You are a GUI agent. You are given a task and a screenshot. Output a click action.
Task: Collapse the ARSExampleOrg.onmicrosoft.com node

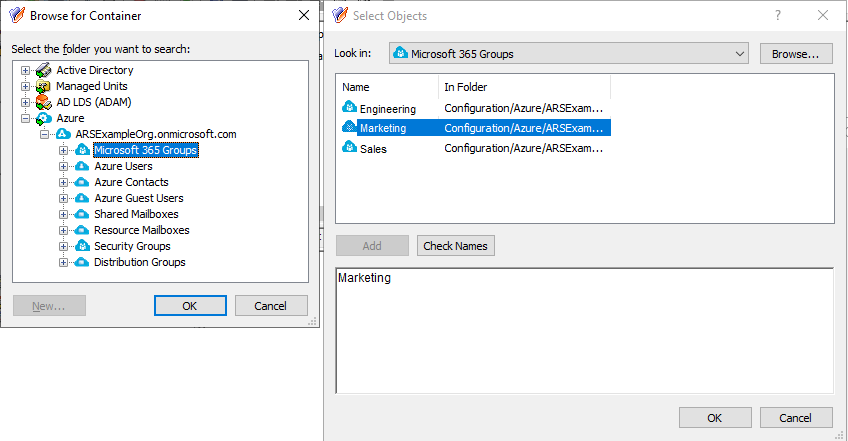(x=44, y=134)
